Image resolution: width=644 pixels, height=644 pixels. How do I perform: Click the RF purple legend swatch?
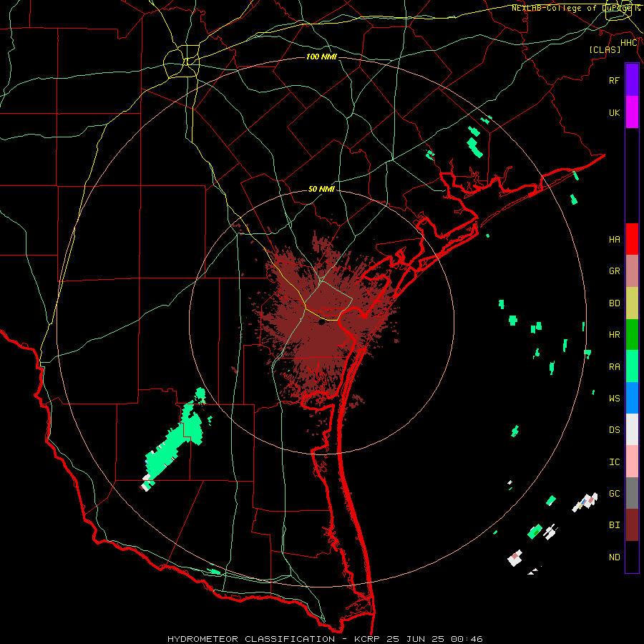(632, 80)
